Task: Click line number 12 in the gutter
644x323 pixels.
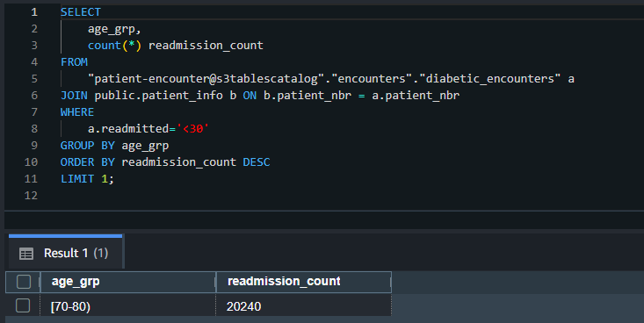Action: point(31,196)
